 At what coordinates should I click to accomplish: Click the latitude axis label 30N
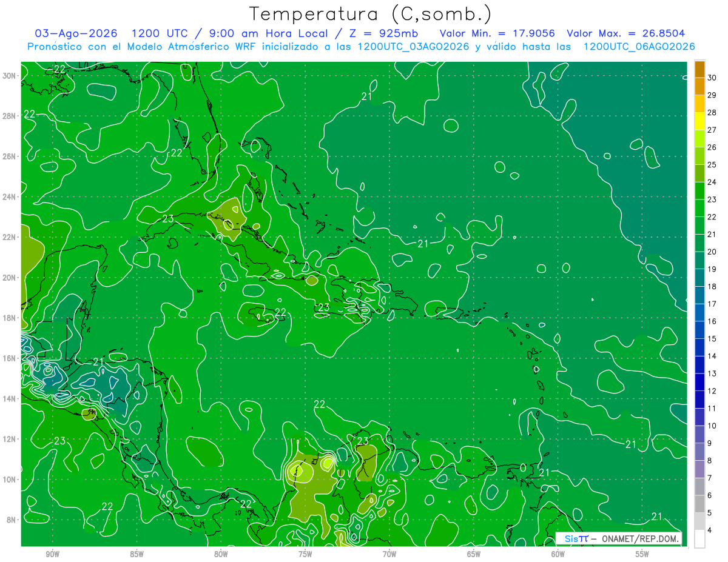click(x=8, y=76)
